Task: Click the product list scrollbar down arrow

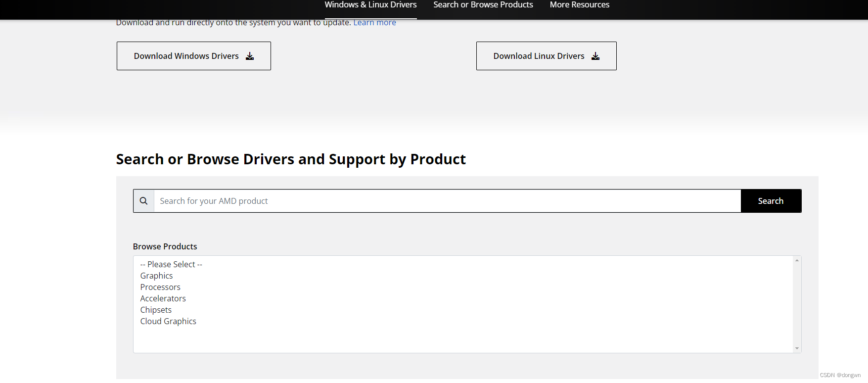Action: (797, 348)
